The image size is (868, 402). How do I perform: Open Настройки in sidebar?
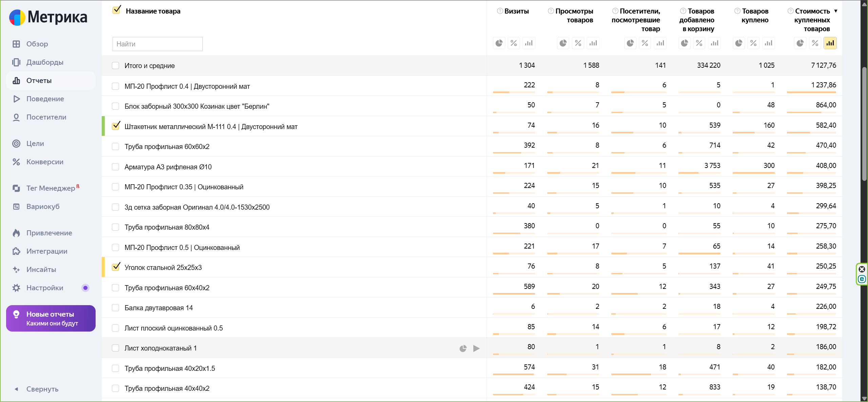tap(45, 288)
